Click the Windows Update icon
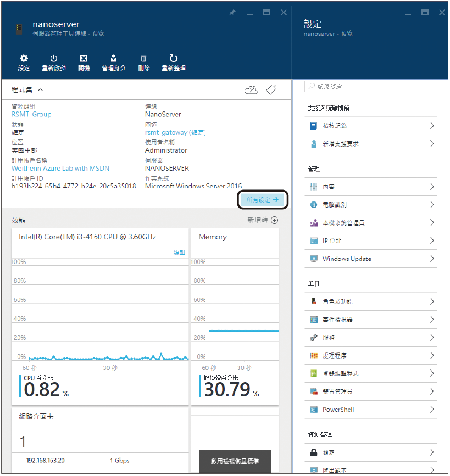The image size is (450, 476). 314,259
